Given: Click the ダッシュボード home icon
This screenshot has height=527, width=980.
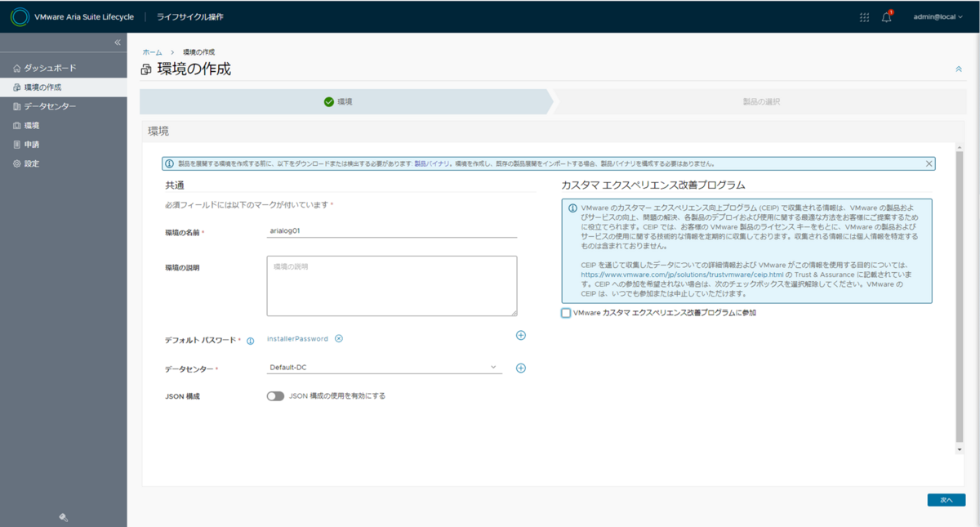Looking at the screenshot, I should [16, 68].
